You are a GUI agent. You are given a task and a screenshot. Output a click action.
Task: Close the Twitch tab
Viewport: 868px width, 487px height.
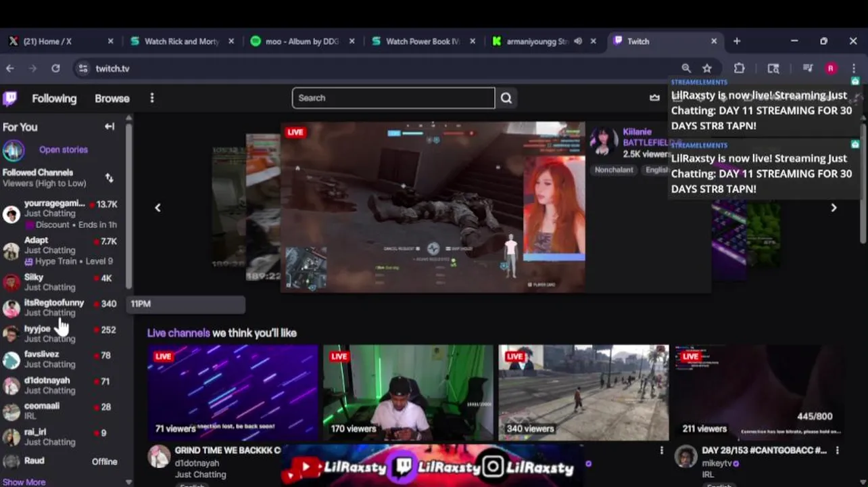click(714, 41)
